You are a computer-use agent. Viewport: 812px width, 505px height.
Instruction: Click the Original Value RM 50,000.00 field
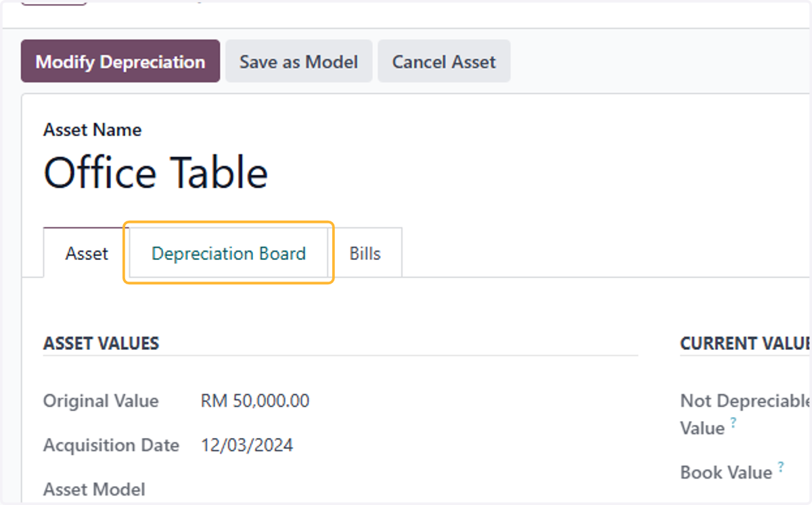coord(255,401)
